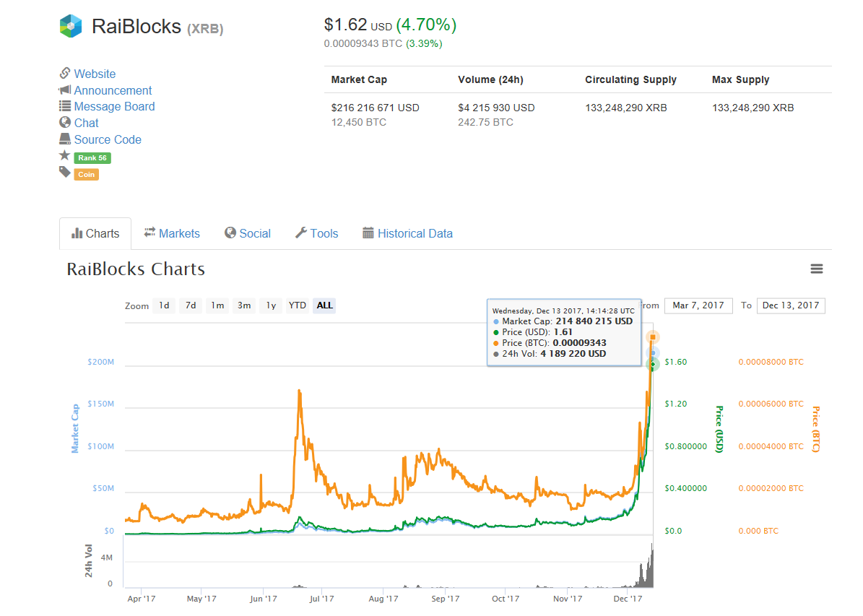Switch to the Social tab

coord(248,233)
